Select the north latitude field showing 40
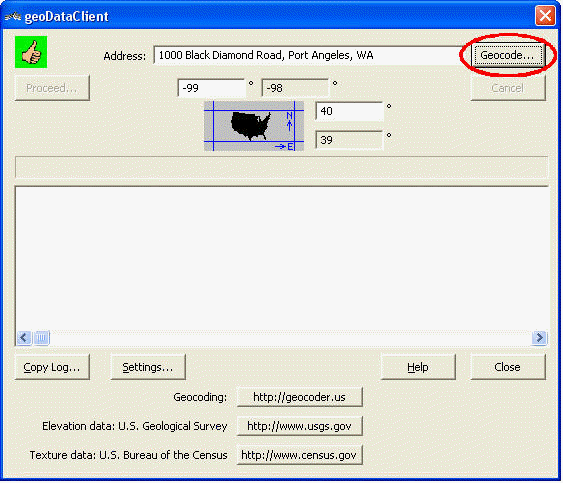This screenshot has height=483, width=563. 349,111
